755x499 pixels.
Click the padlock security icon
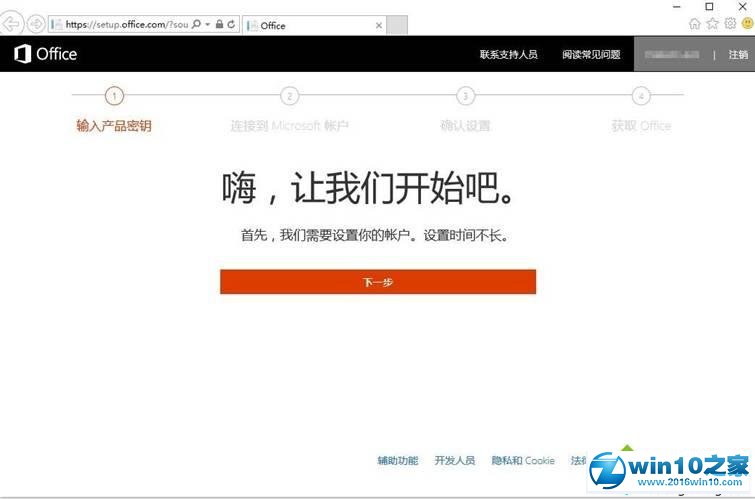(x=219, y=24)
